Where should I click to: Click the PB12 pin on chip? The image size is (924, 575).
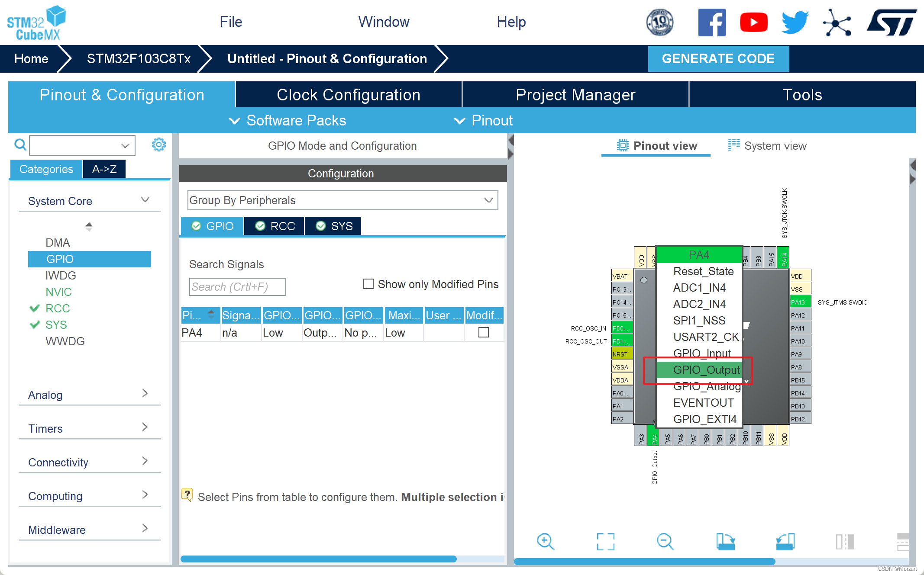(x=800, y=419)
